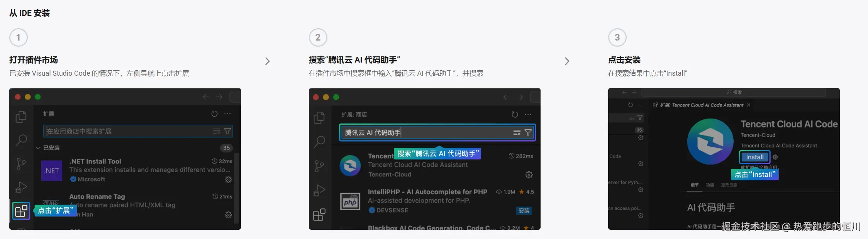
Task: Close the '扩展: Tencent Cloud AI Code Assistant' tab
Action: pos(749,105)
